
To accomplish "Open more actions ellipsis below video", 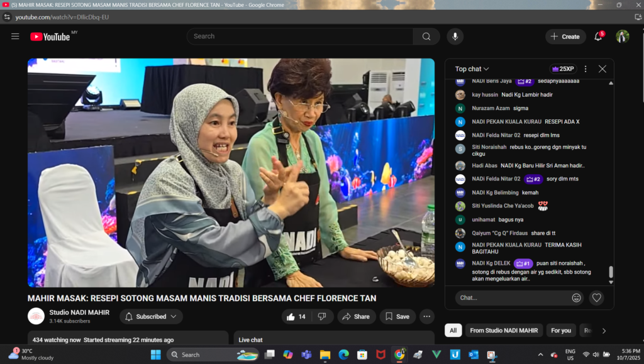I will click(x=427, y=317).
